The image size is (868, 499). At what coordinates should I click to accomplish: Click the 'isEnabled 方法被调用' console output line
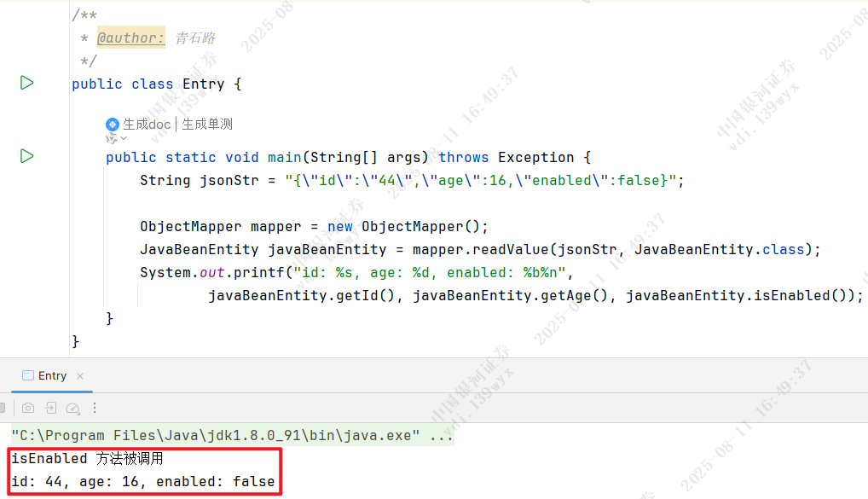(86, 459)
